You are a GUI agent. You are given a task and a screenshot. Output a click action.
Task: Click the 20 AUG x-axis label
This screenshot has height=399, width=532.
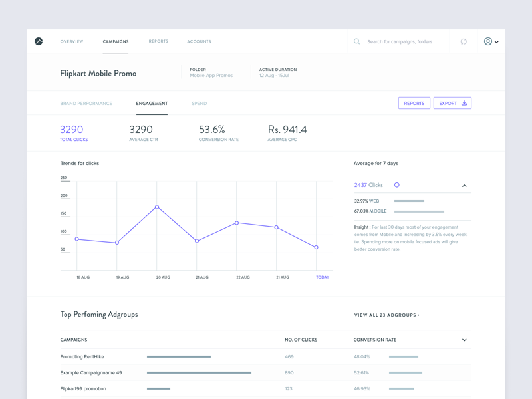click(x=163, y=277)
